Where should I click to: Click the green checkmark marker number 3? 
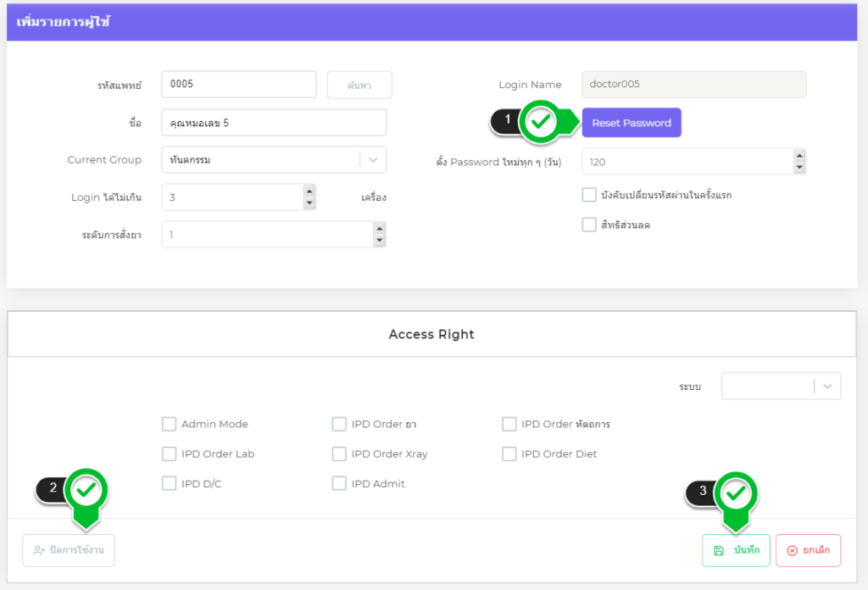737,492
